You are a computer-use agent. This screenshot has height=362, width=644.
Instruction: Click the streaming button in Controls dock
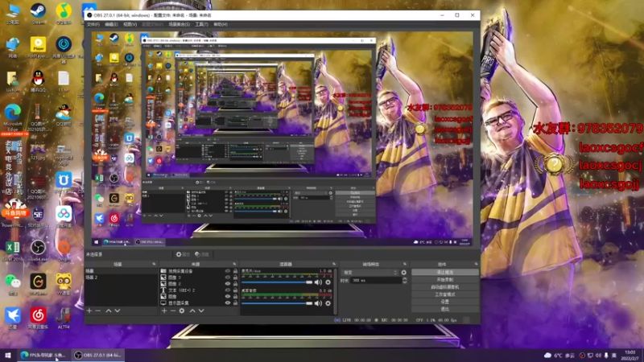[x=445, y=272]
